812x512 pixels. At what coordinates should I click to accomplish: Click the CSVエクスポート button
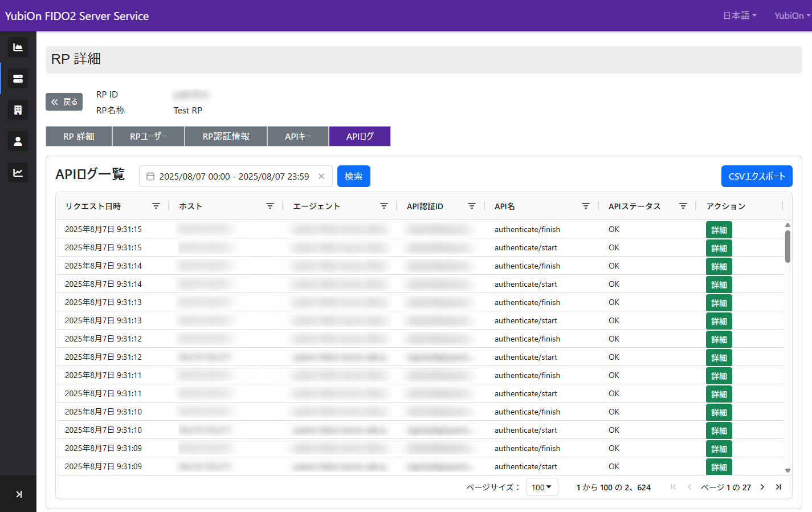tap(757, 176)
